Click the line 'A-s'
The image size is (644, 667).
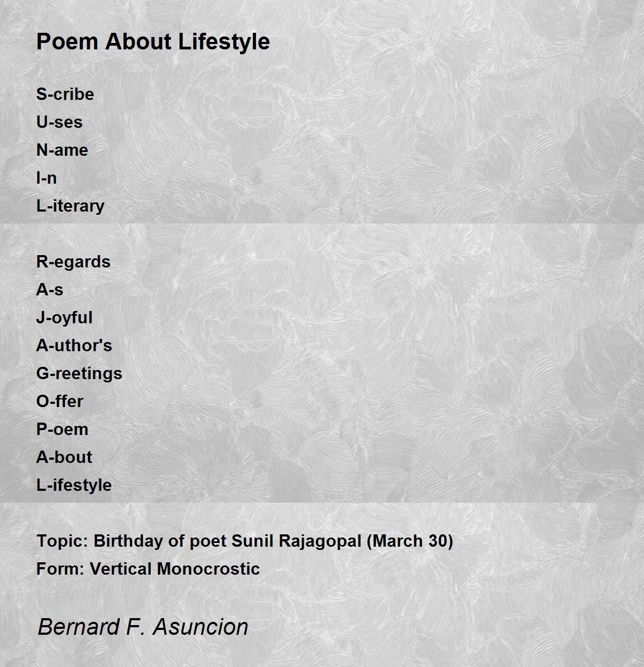49,289
